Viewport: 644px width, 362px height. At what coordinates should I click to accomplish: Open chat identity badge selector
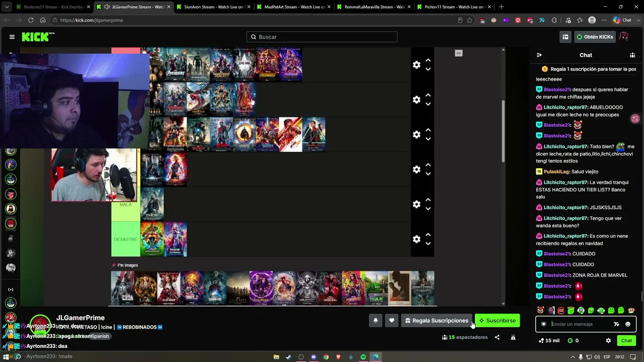pyautogui.click(x=543, y=324)
